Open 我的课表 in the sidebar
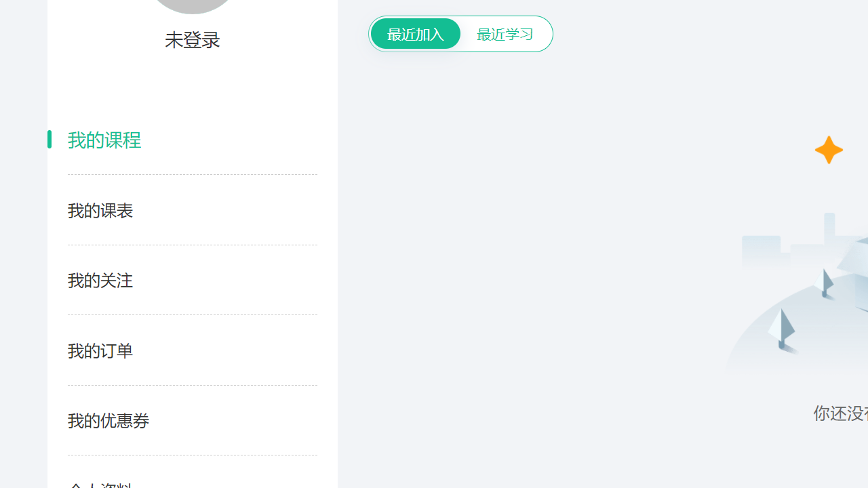 pos(100,210)
